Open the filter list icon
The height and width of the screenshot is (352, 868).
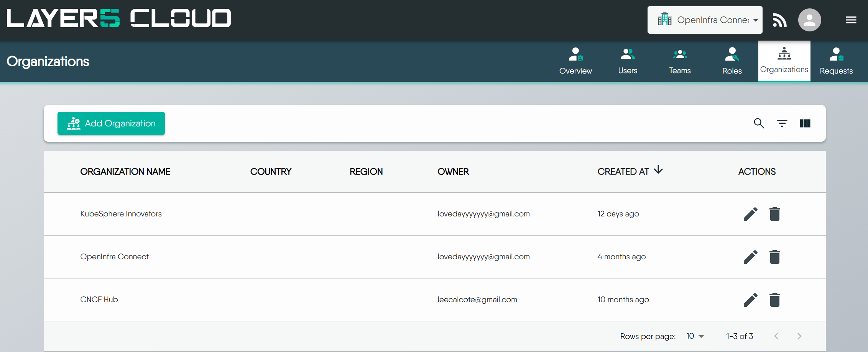(782, 123)
